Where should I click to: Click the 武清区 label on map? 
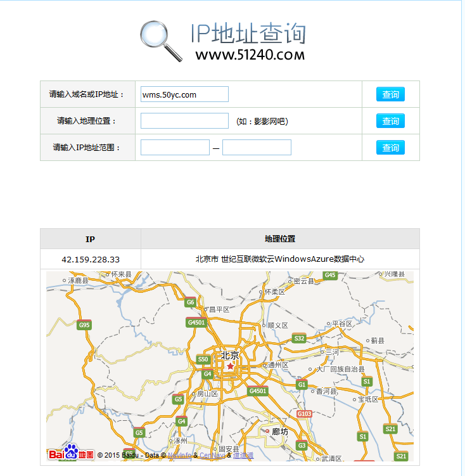click(331, 458)
